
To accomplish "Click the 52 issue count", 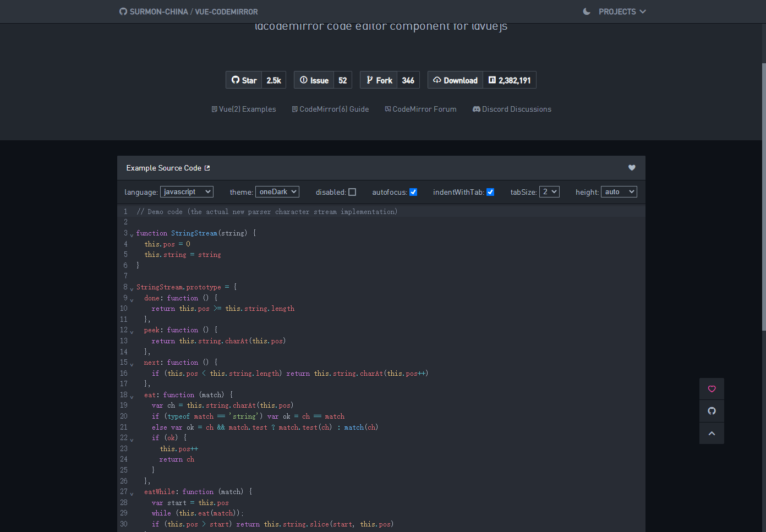I will (x=343, y=80).
